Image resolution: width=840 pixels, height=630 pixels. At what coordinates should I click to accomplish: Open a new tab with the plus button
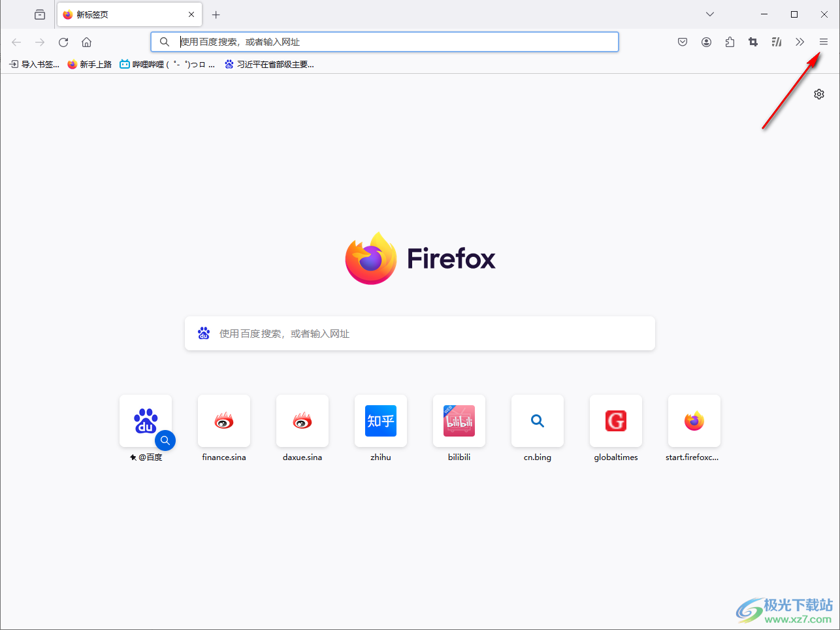pyautogui.click(x=216, y=14)
